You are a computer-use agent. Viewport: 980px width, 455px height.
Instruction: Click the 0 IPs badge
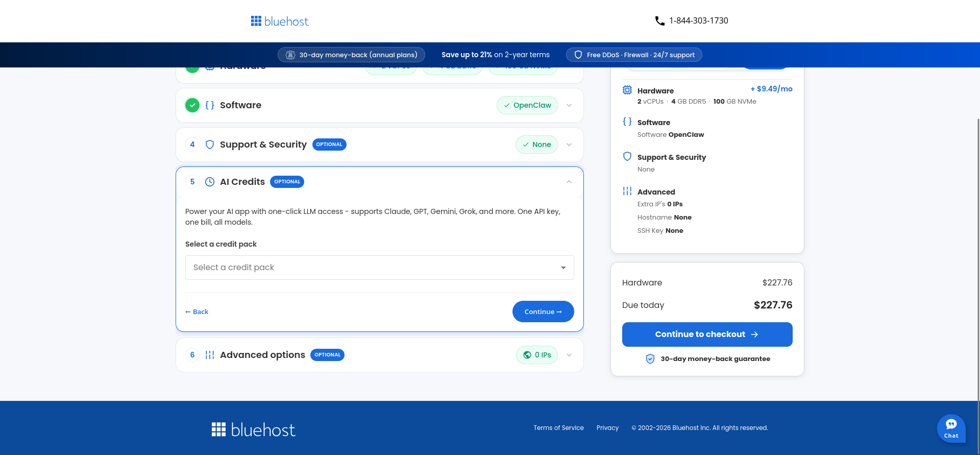pyautogui.click(x=537, y=355)
